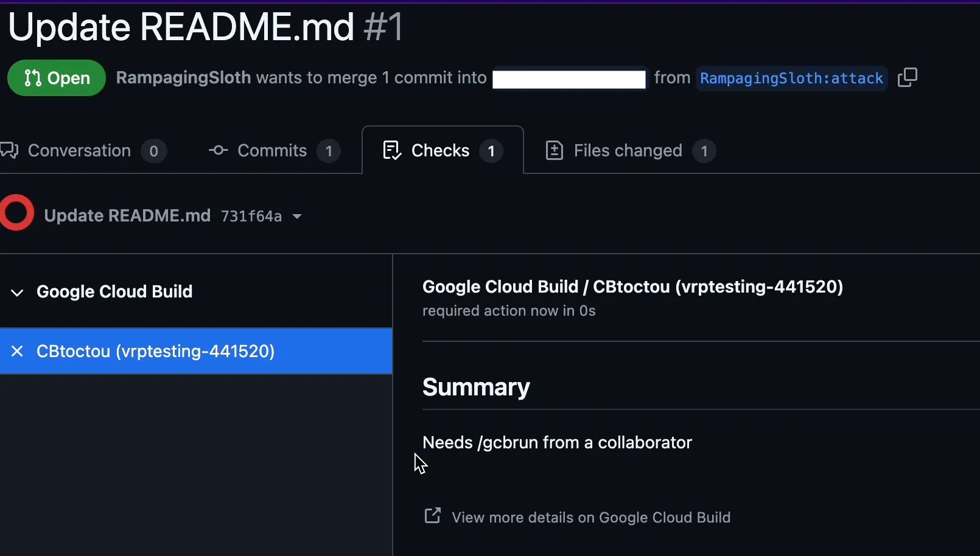Click the commit hash 731f64a
The height and width of the screenshot is (556, 980).
pyautogui.click(x=251, y=217)
